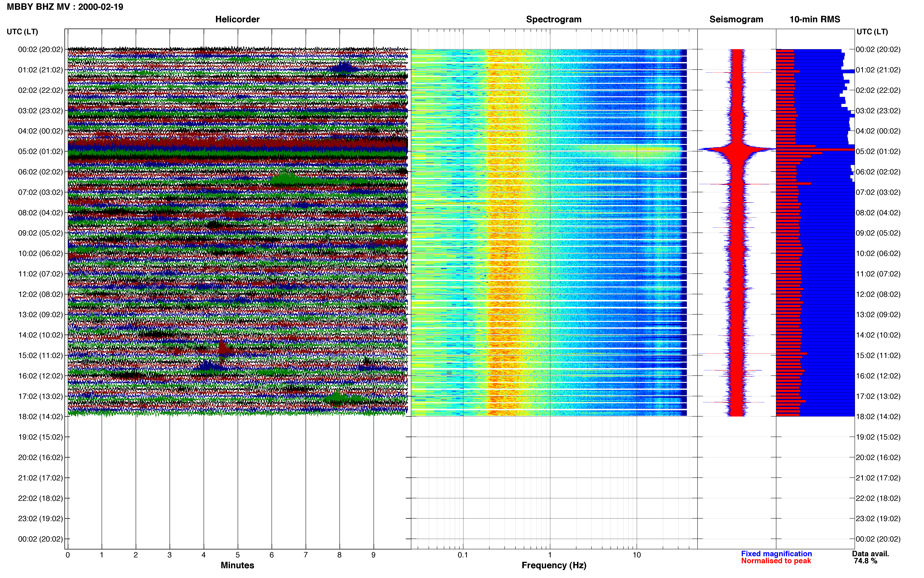Click the Frequency (Hz) axis label
Viewport: 924px width, 578px height.
(554, 565)
